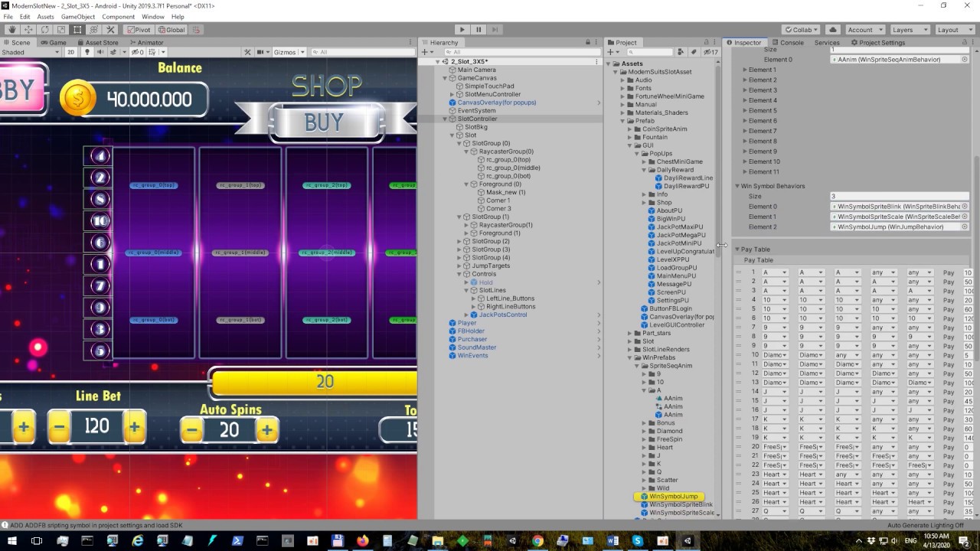Switch to the Console tab
Image resolution: width=980 pixels, height=551 pixels.
(x=787, y=43)
